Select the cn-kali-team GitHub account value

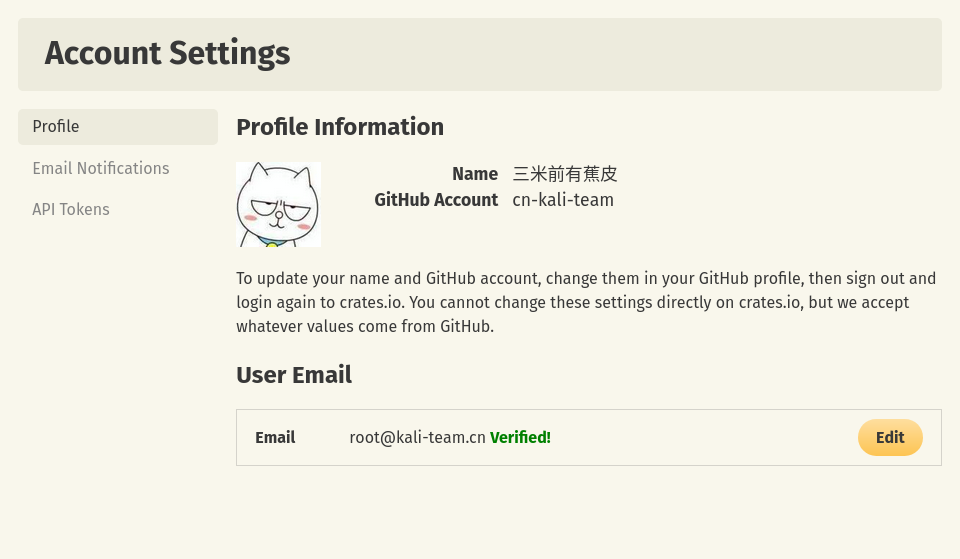pos(563,200)
